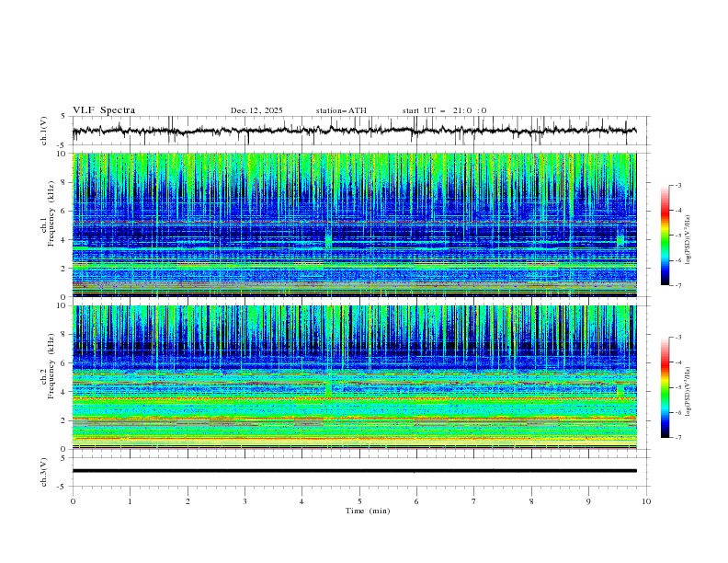This screenshot has height=563, width=728.
Task: Click time axis tick label "2"
Action: [x=188, y=501]
